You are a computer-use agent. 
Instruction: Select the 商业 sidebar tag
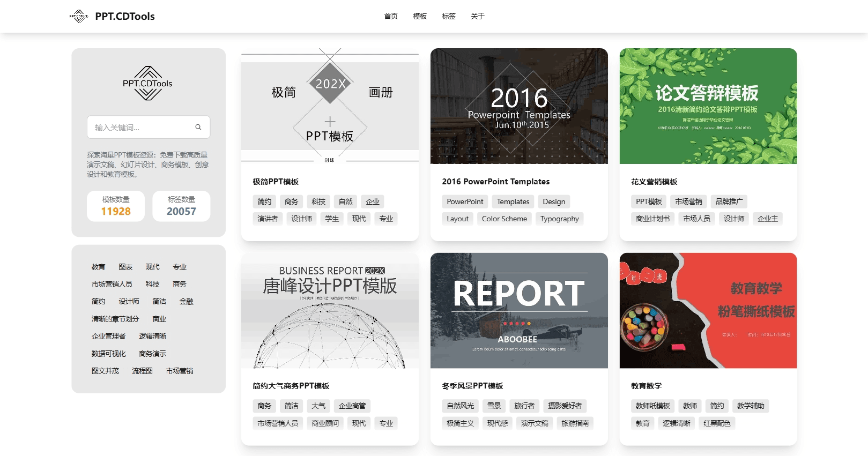point(159,319)
